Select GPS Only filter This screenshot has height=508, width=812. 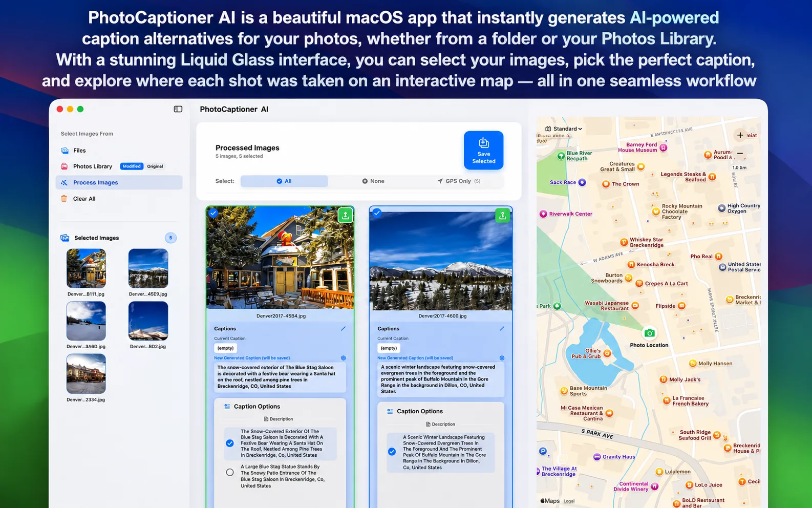click(459, 181)
